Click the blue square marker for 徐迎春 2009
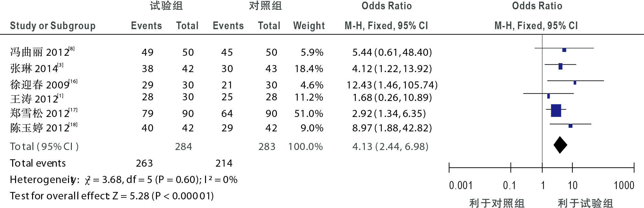The height and width of the screenshot is (208, 644). [575, 83]
